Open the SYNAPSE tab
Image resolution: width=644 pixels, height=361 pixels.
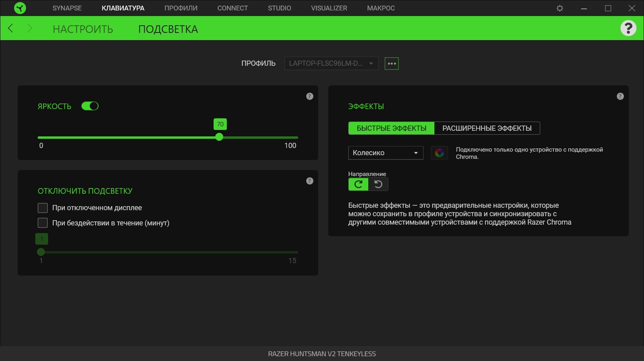67,8
